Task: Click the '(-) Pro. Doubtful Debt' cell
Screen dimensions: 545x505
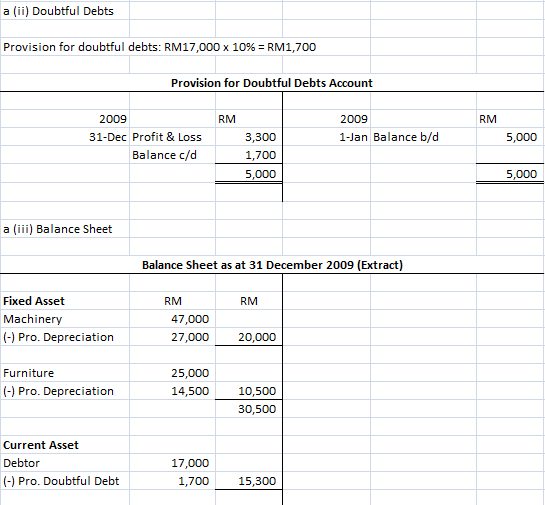Action: tap(65, 481)
